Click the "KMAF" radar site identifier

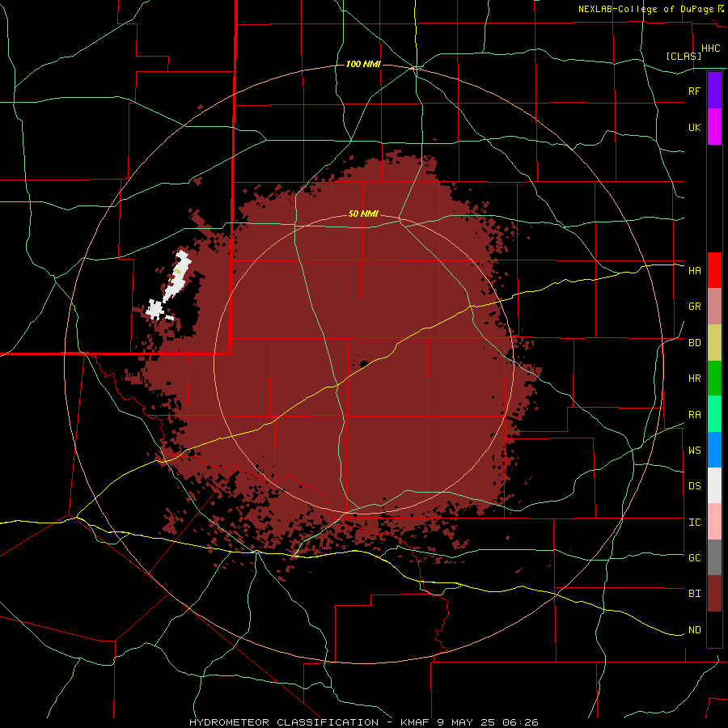coord(417,722)
